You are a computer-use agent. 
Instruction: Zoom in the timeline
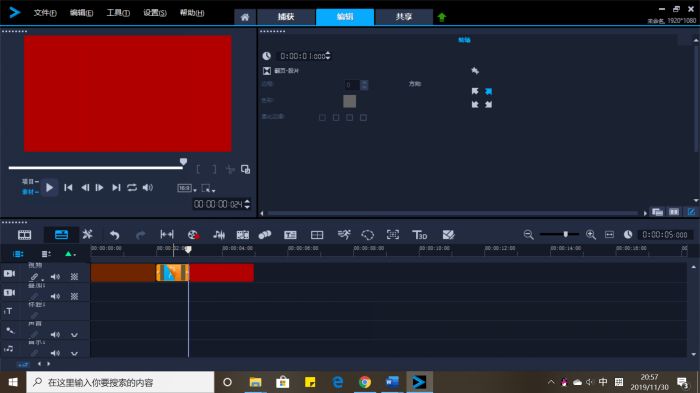point(591,234)
